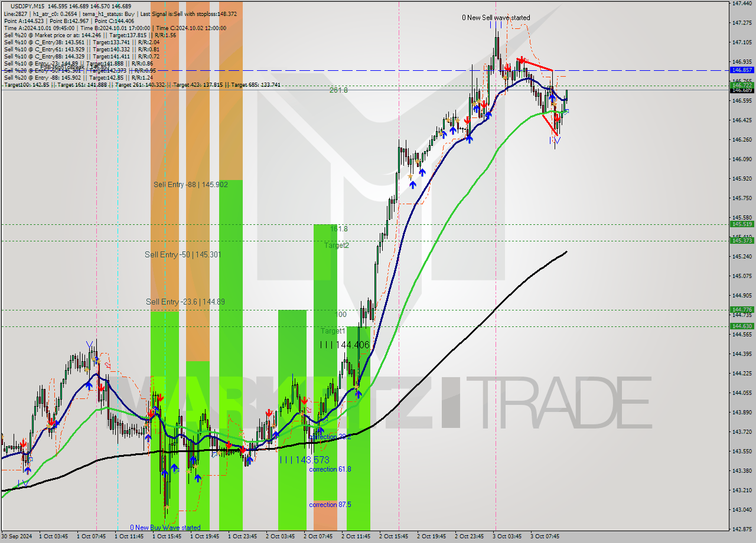Click the '0 New Sell wave started' label
This screenshot has height=543, width=756.
tap(496, 18)
